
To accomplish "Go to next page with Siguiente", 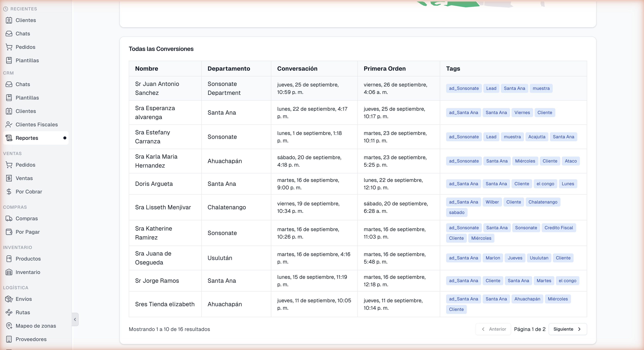I will pyautogui.click(x=567, y=329).
